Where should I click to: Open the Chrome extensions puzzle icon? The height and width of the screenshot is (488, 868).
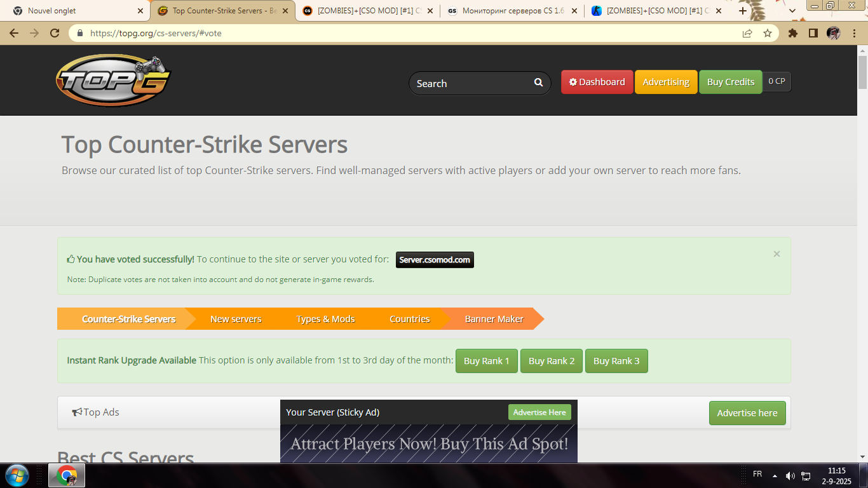pos(792,33)
